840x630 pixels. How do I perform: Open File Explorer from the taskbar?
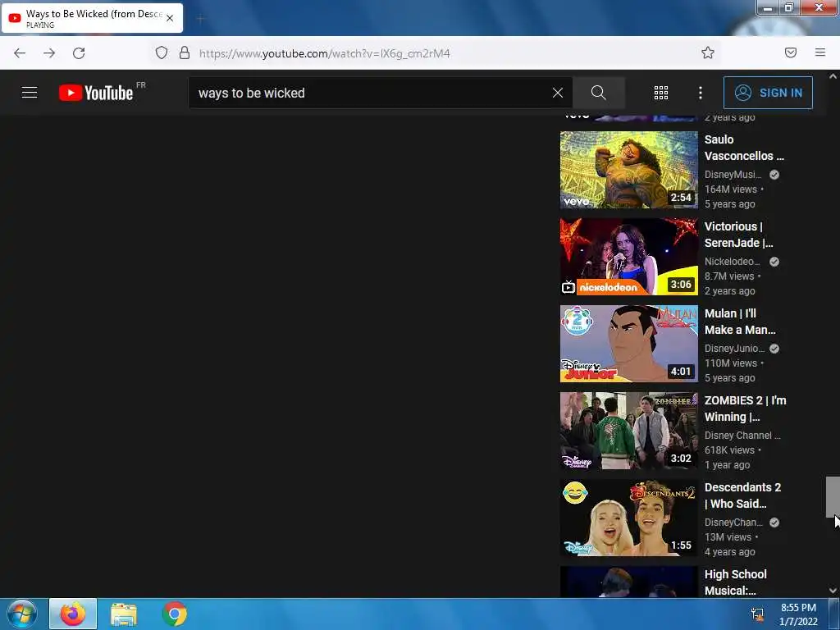tap(124, 614)
